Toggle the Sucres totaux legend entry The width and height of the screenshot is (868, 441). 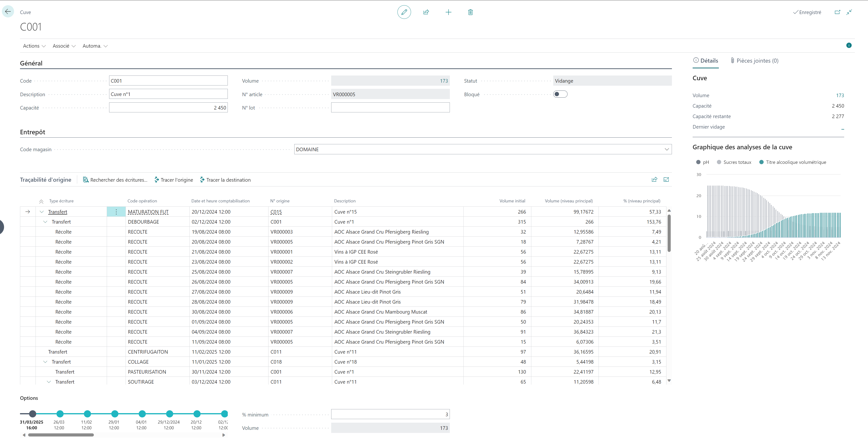pos(734,162)
